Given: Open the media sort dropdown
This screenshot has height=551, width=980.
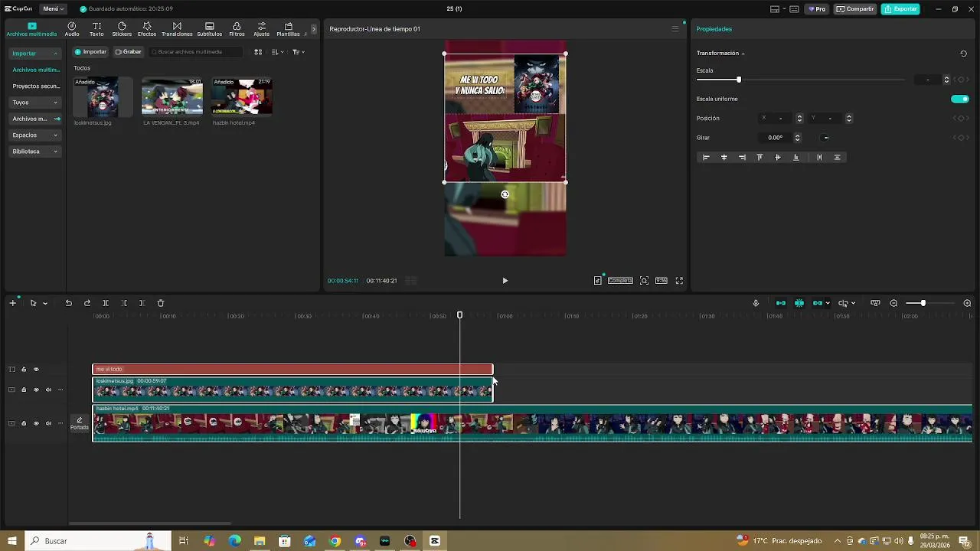Looking at the screenshot, I should (x=278, y=52).
